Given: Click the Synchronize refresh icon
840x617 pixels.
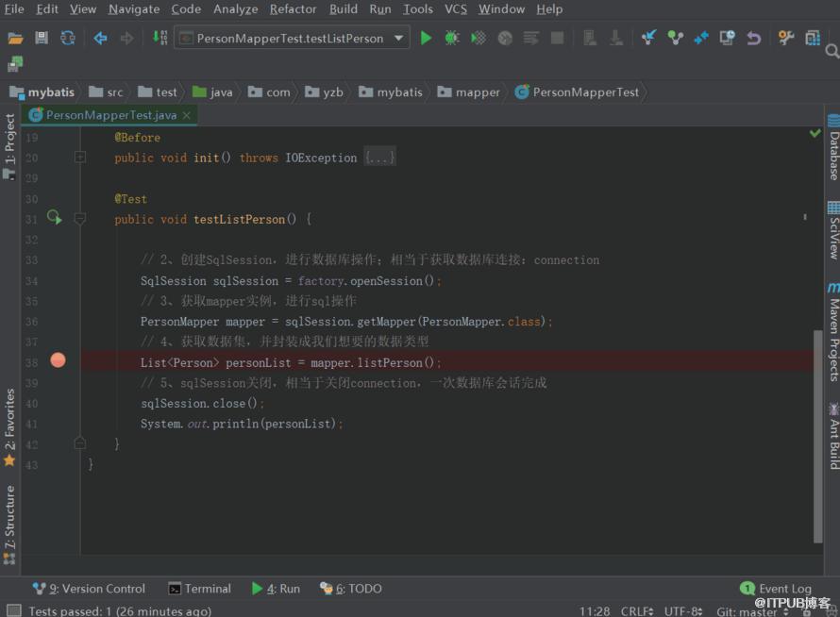Looking at the screenshot, I should (x=68, y=38).
